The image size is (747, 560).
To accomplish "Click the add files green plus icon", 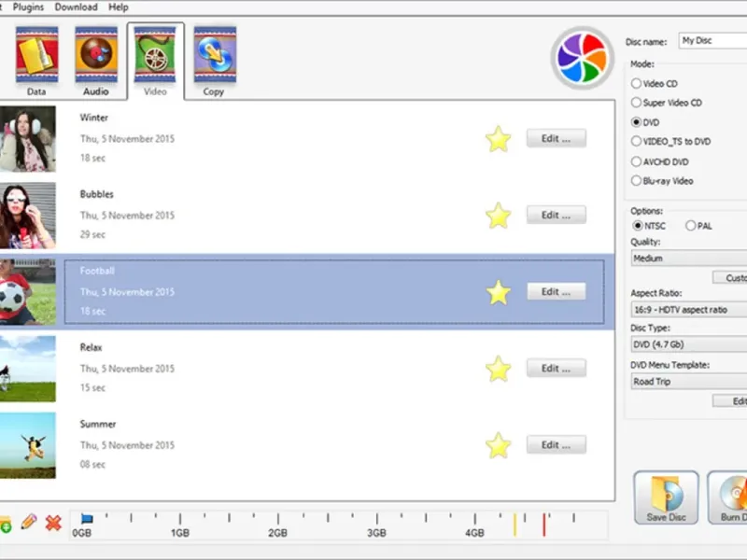I will 6,524.
